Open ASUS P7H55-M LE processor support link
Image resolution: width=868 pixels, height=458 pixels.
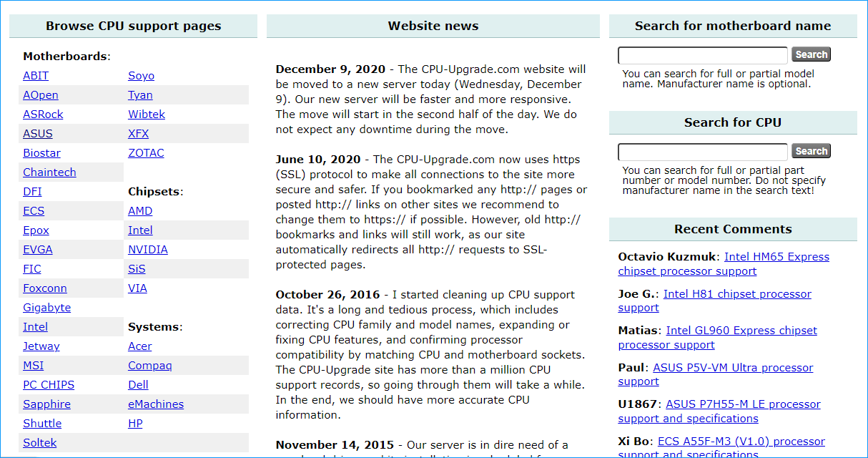[719, 411]
